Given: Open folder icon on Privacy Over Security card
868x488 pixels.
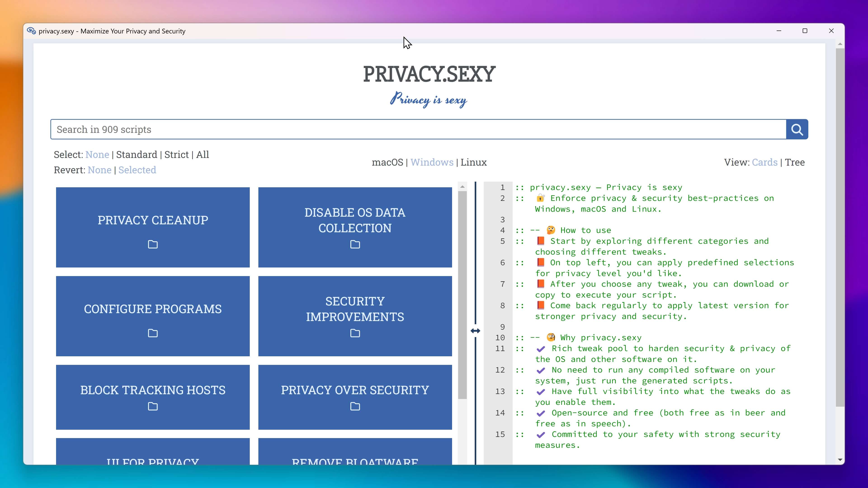Looking at the screenshot, I should tap(355, 406).
